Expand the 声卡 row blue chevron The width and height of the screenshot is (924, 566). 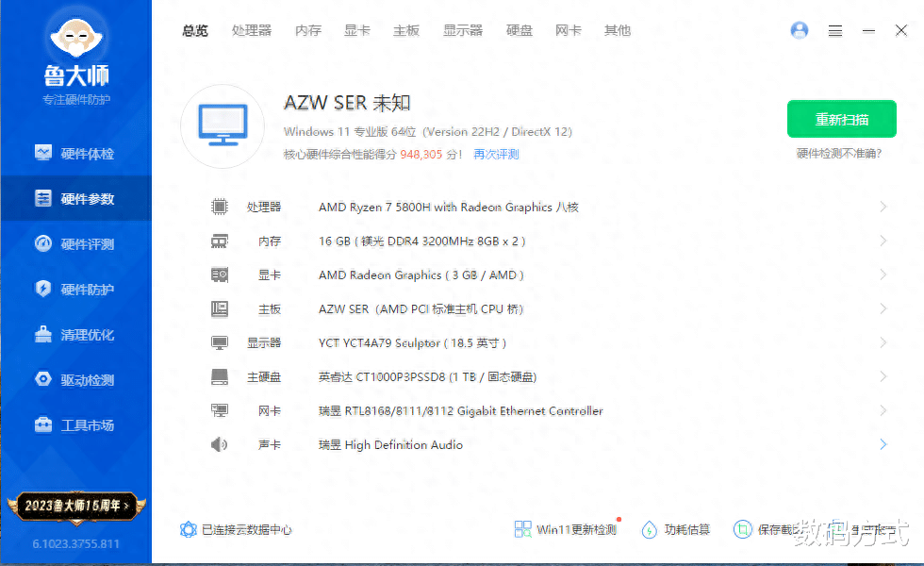click(883, 444)
